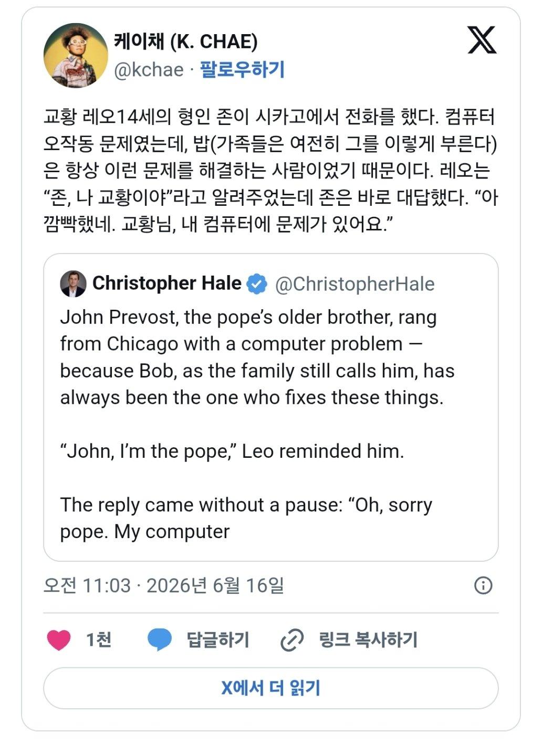
Task: Click the Christopher Hale display name
Action: [x=167, y=283]
